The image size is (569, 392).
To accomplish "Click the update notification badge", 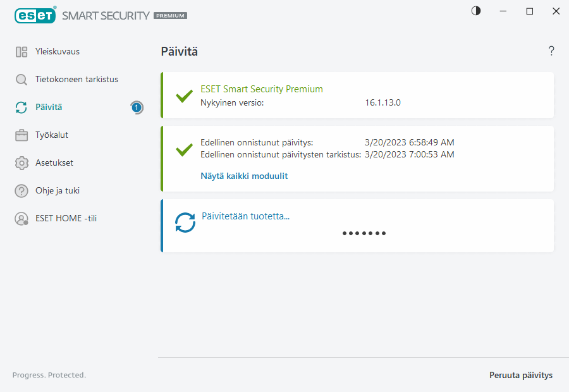I will pos(137,107).
